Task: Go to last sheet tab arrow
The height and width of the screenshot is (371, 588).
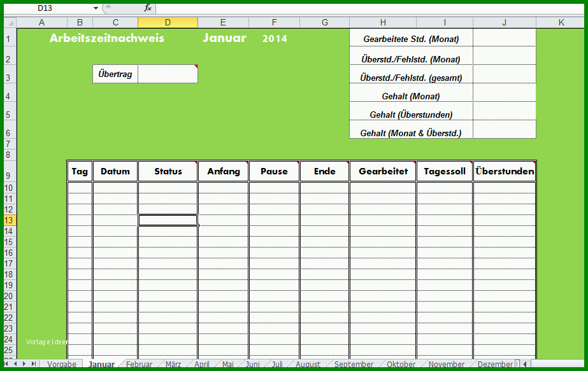Action: click(34, 363)
